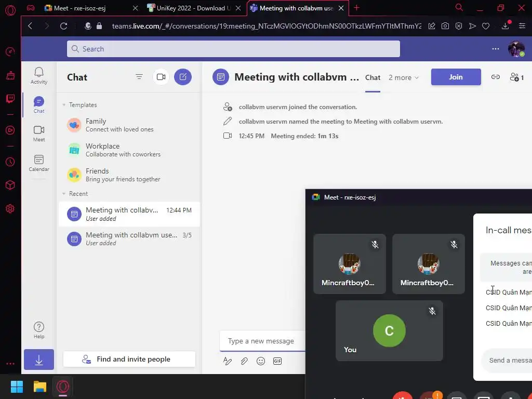Click Opera icon in taskbar
This screenshot has height=399, width=532.
click(x=63, y=387)
